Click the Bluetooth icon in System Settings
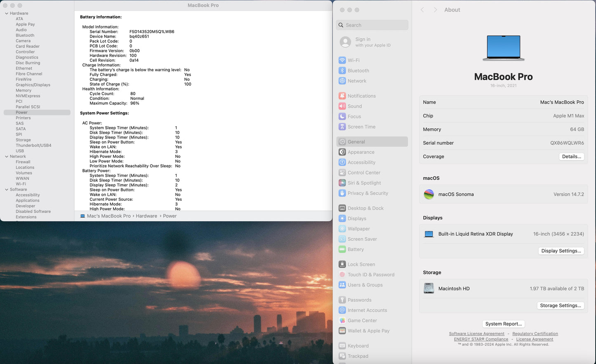 click(342, 70)
